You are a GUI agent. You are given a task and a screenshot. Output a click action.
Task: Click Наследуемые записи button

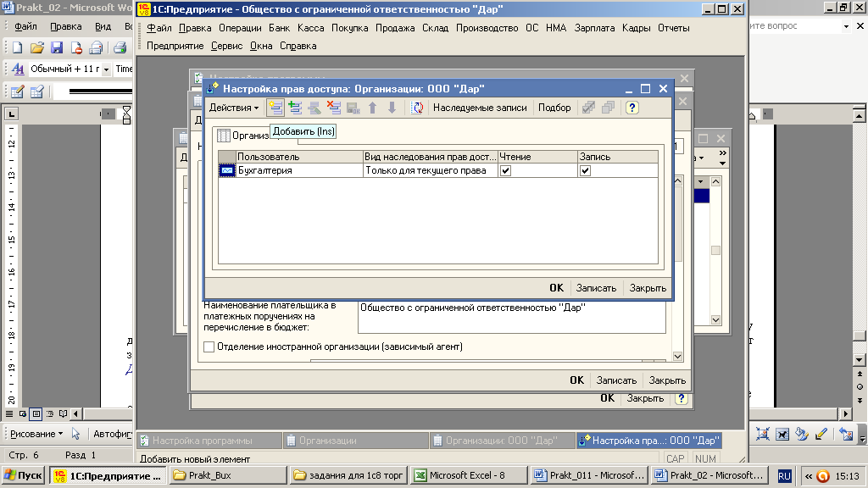[x=480, y=108]
